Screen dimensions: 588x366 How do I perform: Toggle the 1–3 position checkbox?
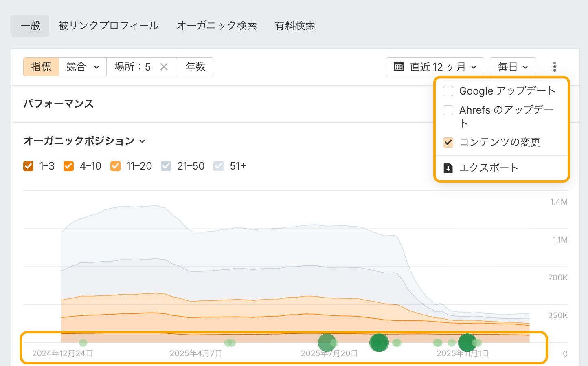(x=29, y=166)
